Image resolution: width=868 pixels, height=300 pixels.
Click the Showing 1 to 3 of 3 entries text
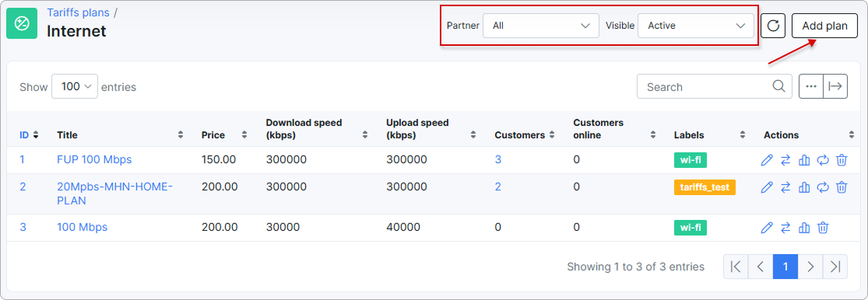(635, 267)
